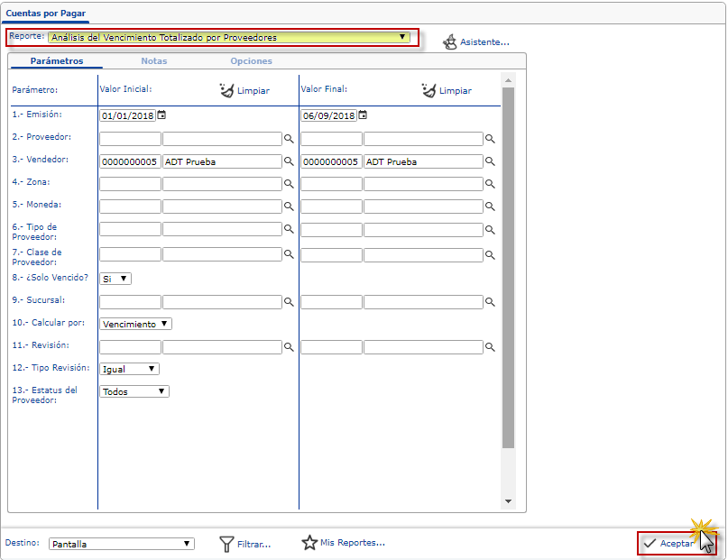Switch to the Notas tab
This screenshot has height=560, width=728.
153,61
